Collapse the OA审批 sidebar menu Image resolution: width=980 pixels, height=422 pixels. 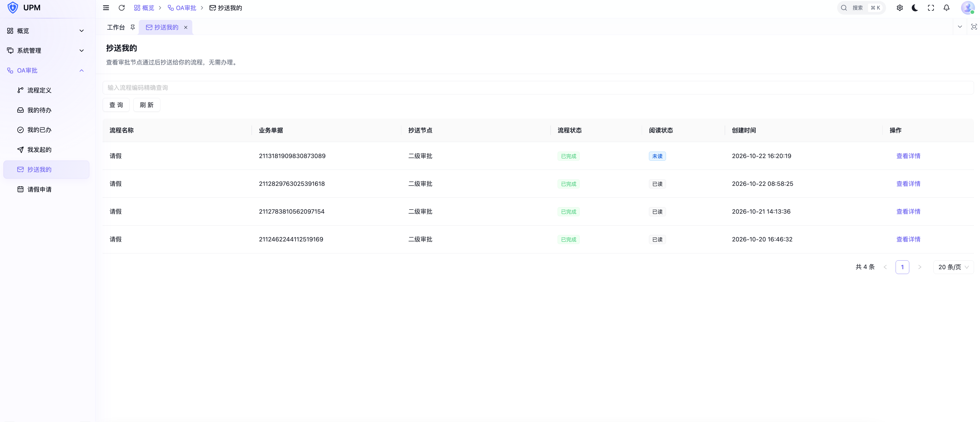(46, 70)
